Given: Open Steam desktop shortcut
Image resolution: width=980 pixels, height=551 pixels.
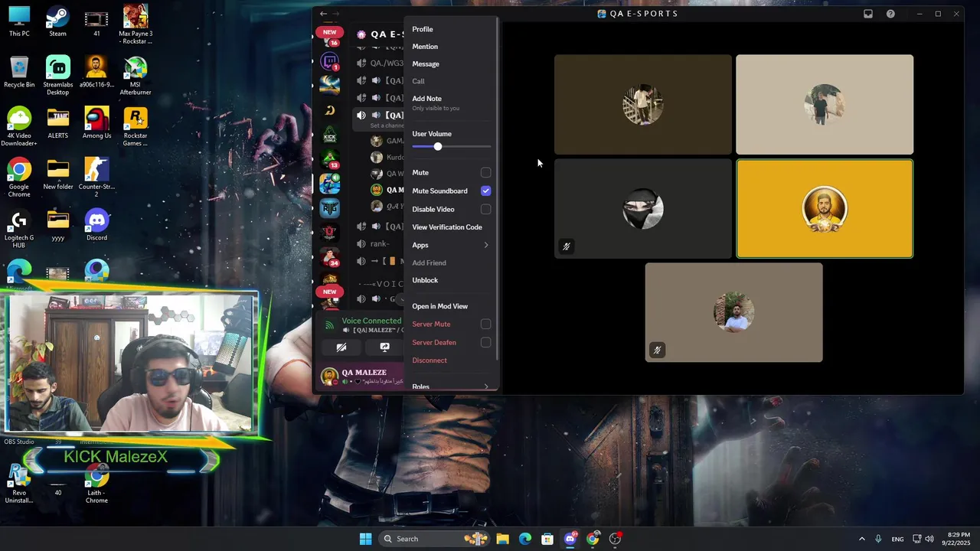Looking at the screenshot, I should pos(57,21).
